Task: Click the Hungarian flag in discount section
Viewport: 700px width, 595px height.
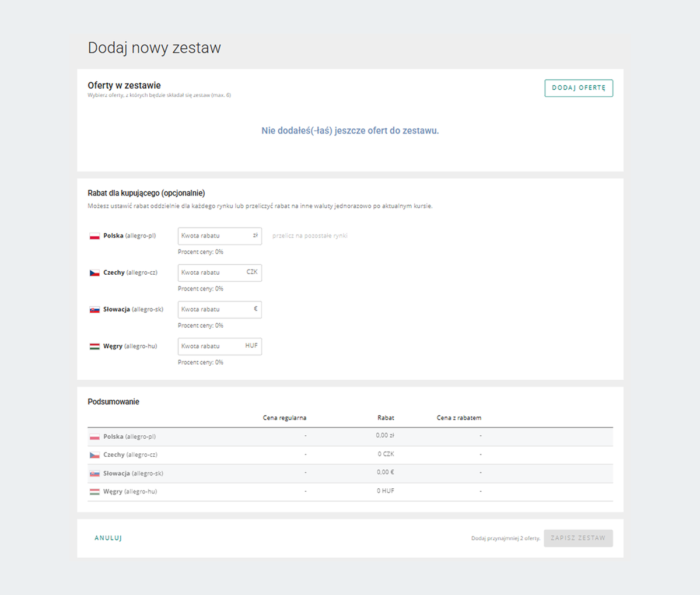Action: coord(94,346)
